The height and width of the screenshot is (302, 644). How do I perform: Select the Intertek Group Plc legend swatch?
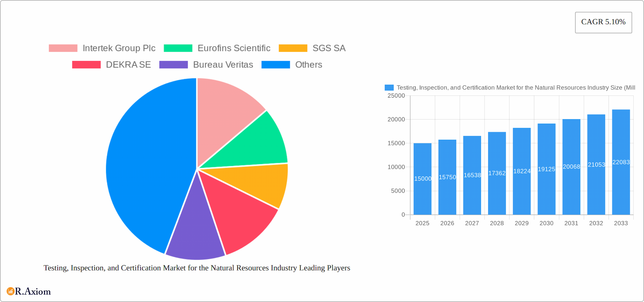(62, 48)
